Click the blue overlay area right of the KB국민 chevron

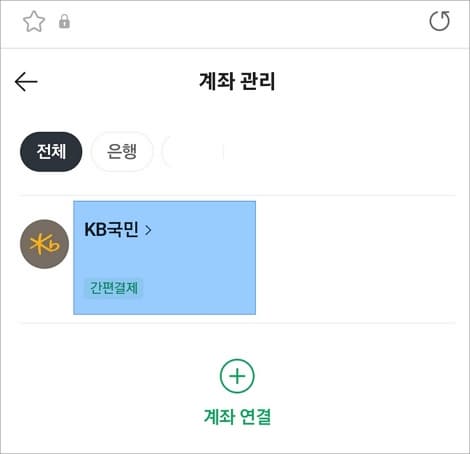tap(204, 230)
